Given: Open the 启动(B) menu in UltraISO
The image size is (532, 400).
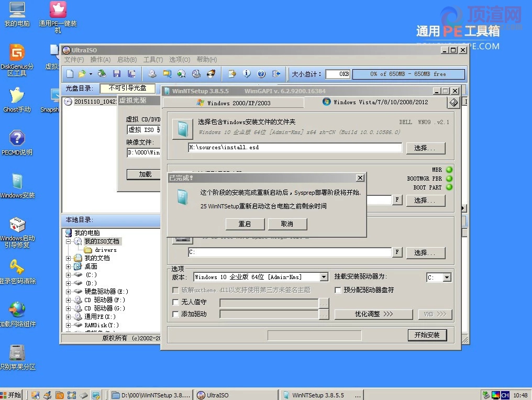Looking at the screenshot, I should click(x=127, y=60).
